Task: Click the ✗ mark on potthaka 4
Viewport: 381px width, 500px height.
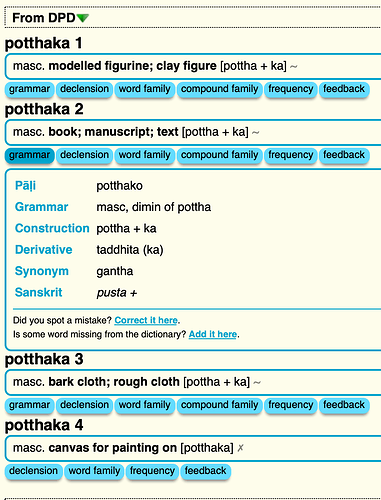Action: point(240,448)
